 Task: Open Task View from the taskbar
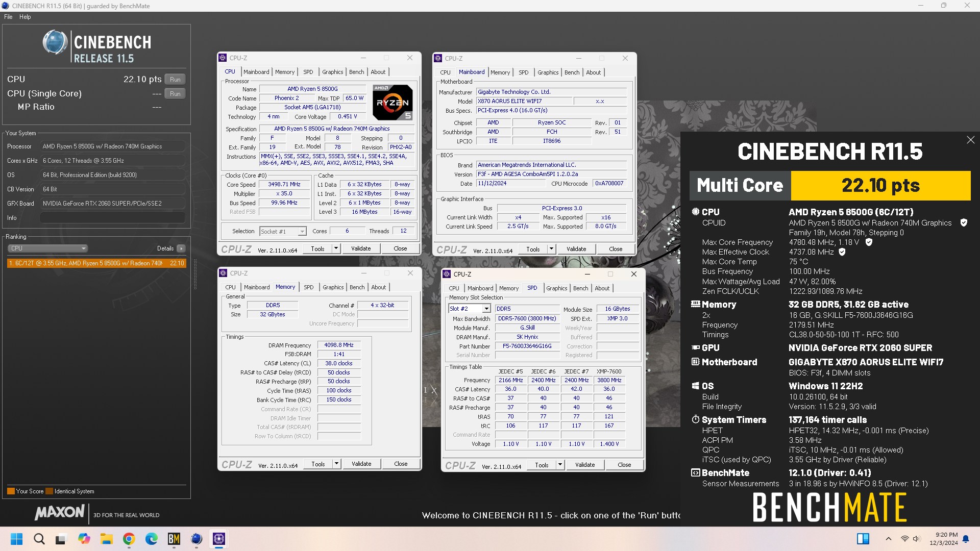click(x=61, y=539)
